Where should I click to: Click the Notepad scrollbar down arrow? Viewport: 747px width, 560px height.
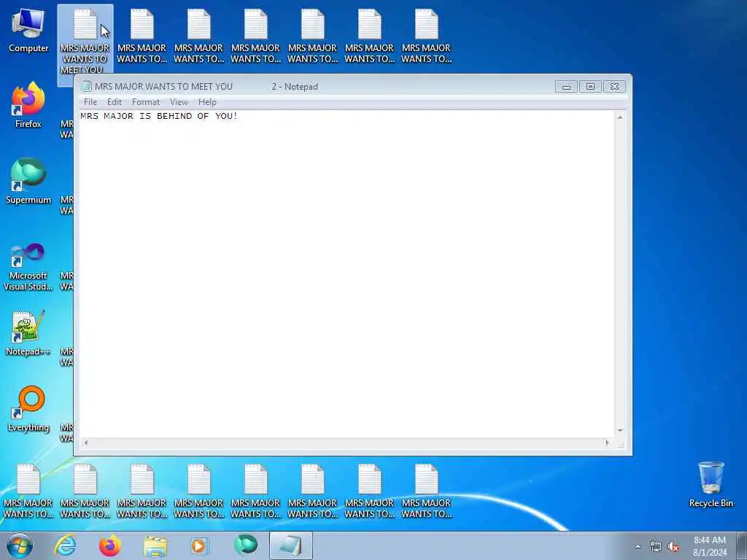pyautogui.click(x=620, y=430)
